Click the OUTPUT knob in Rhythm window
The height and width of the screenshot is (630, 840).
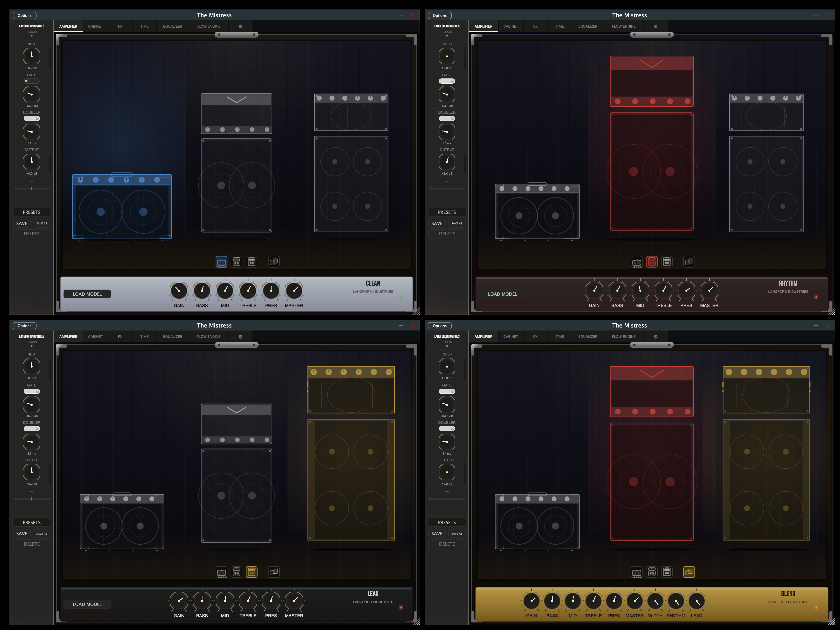pos(447,161)
